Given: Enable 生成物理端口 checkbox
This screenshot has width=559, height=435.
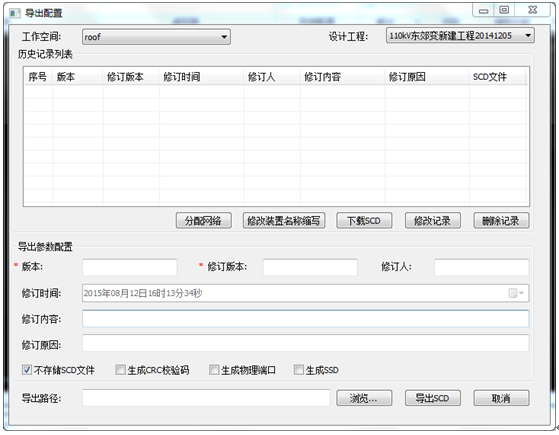Looking at the screenshot, I should pyautogui.click(x=214, y=369).
